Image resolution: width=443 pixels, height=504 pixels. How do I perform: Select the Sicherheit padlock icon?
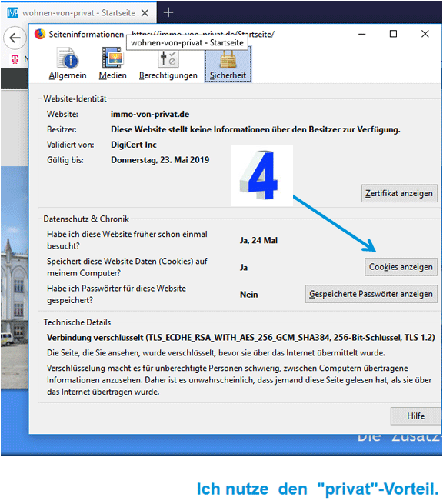point(228,60)
